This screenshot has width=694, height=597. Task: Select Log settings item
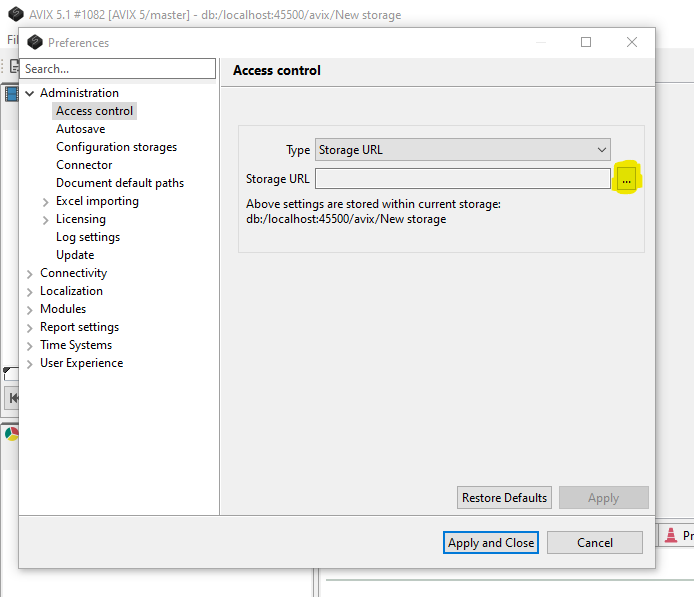(x=88, y=237)
